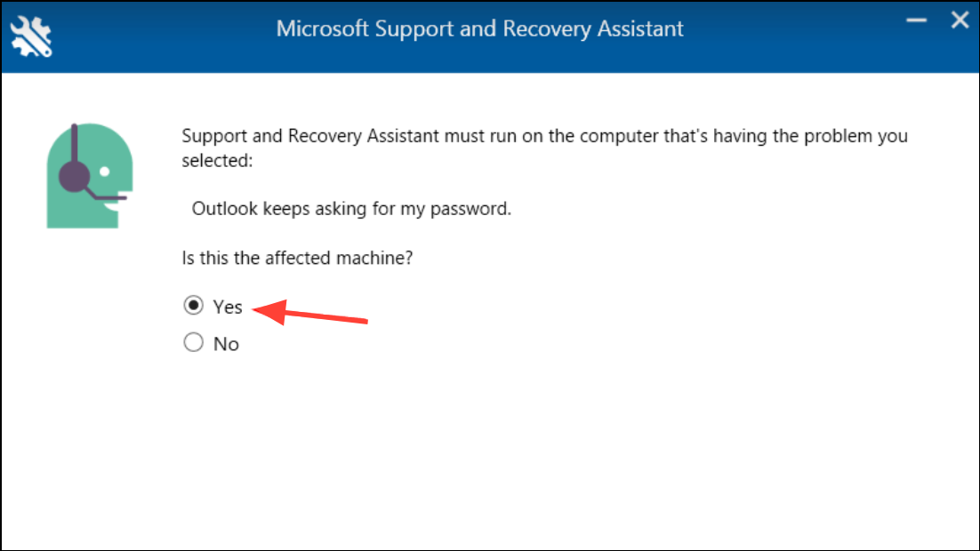Click the "No" option label

[226, 344]
